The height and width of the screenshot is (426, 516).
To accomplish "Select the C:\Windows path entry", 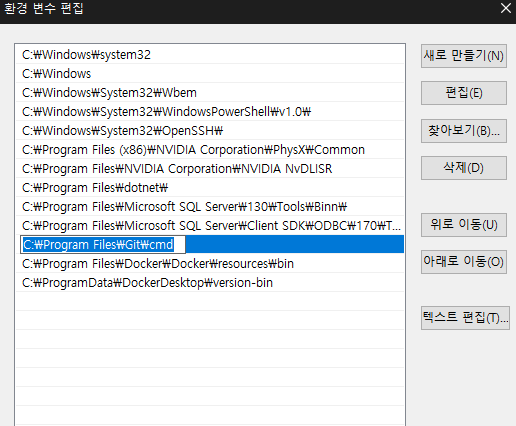I will pyautogui.click(x=210, y=73).
